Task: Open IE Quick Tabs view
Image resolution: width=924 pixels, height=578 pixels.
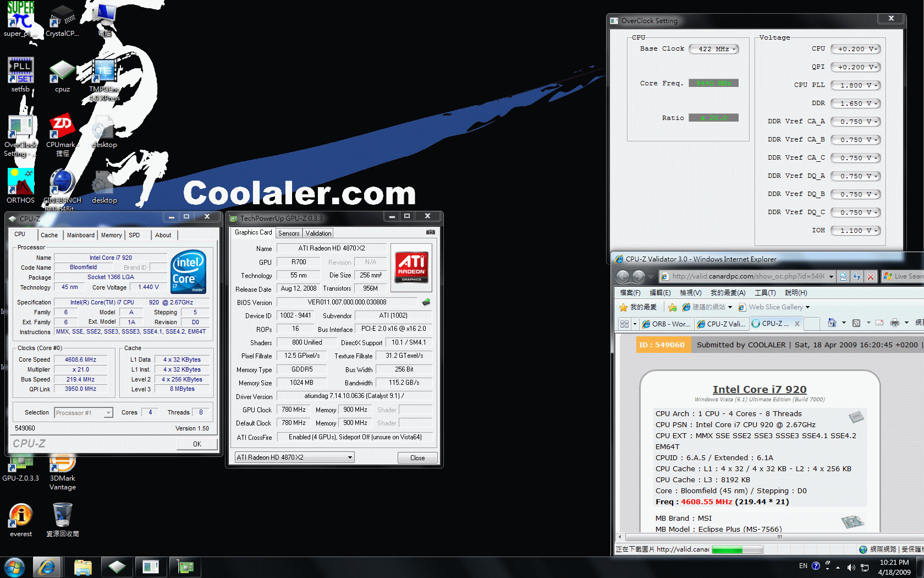Action: pos(624,324)
